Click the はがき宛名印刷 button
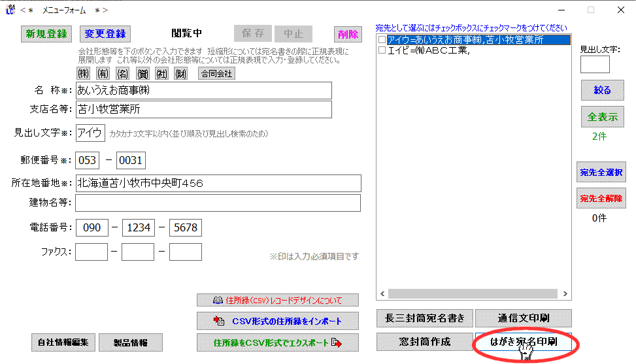The width and height of the screenshot is (636, 364). [523, 342]
